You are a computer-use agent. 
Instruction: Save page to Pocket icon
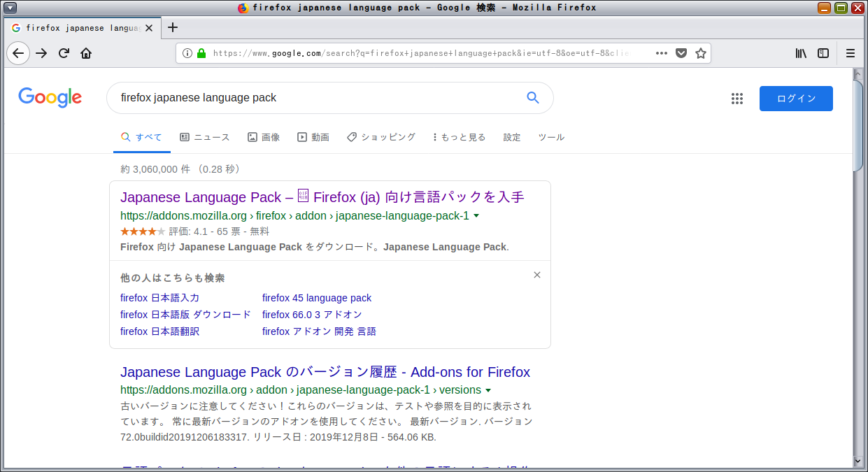coord(681,53)
